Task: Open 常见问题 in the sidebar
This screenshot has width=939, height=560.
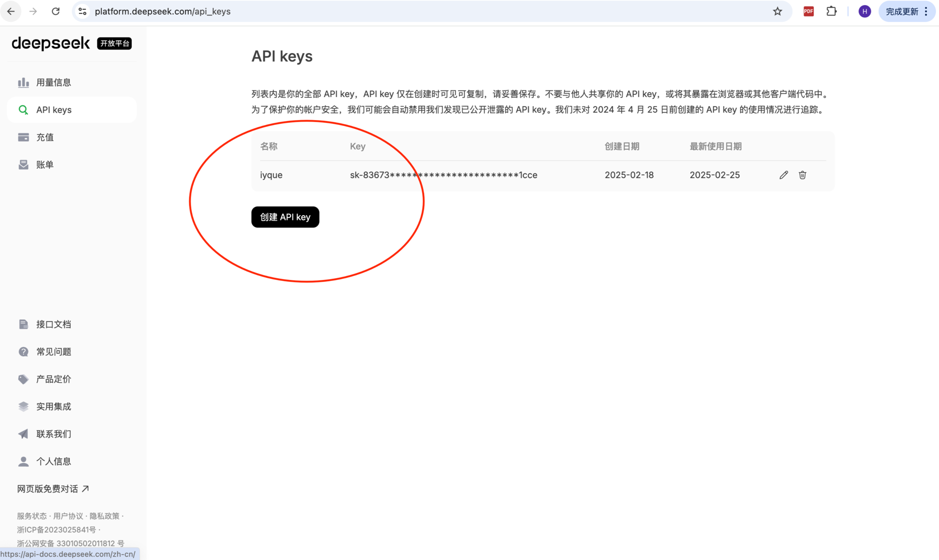Action: [x=71, y=352]
